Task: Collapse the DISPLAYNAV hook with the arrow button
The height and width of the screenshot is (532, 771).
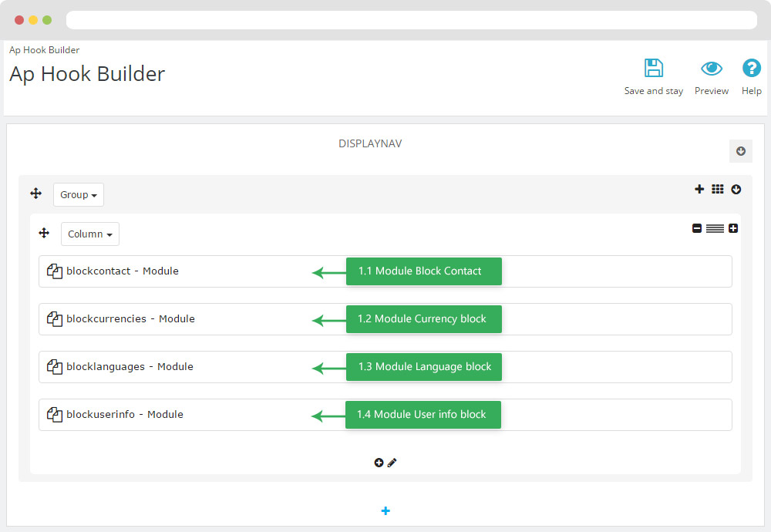Action: (x=740, y=151)
